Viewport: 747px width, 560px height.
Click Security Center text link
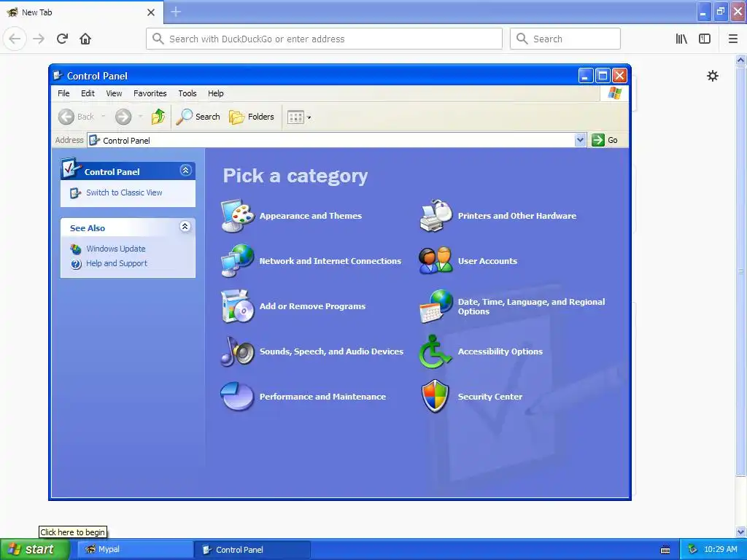pyautogui.click(x=489, y=397)
